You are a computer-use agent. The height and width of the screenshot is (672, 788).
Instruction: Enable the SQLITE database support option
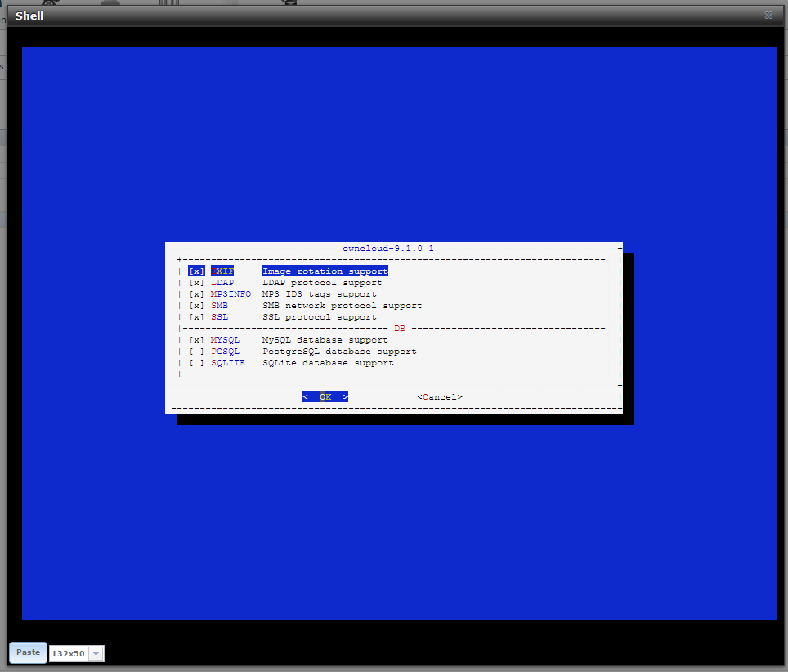click(x=196, y=363)
